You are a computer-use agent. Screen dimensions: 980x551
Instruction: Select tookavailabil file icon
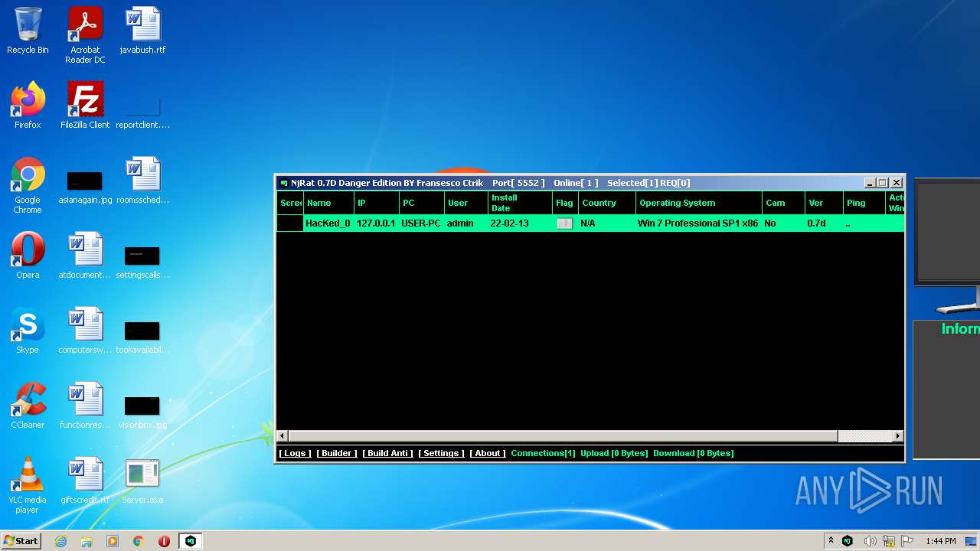pos(142,337)
